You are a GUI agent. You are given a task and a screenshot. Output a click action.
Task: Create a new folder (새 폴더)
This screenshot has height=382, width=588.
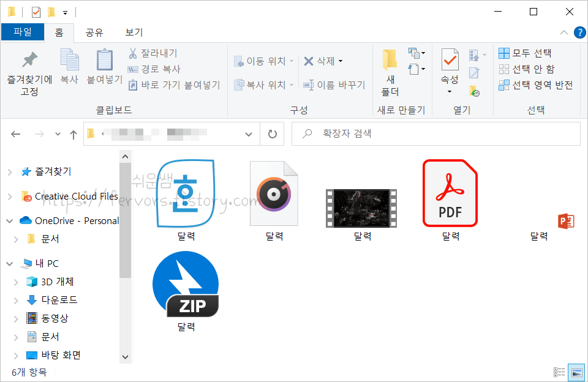(390, 72)
